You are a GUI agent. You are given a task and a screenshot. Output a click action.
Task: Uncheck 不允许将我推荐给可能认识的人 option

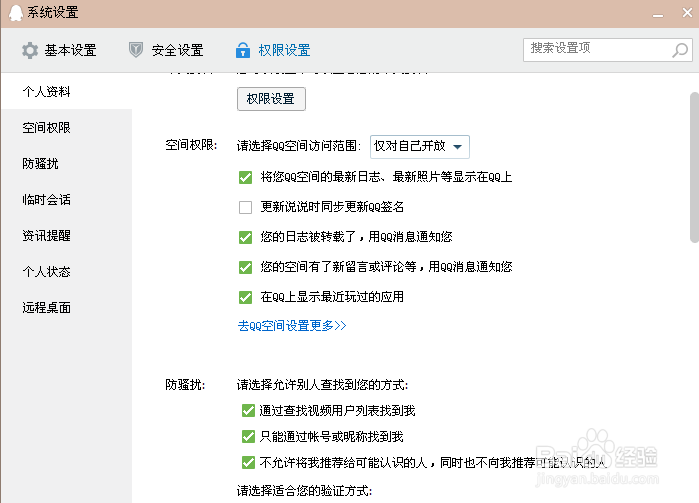[x=248, y=462]
